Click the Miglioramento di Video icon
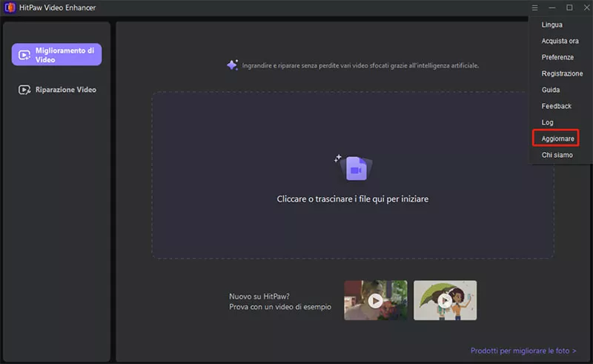The image size is (593, 364). [x=24, y=56]
